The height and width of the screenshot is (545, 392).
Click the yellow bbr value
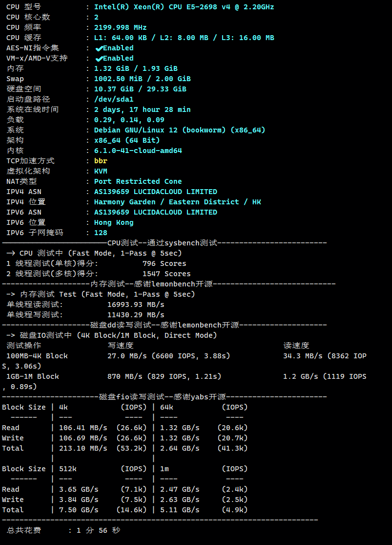[x=101, y=161]
